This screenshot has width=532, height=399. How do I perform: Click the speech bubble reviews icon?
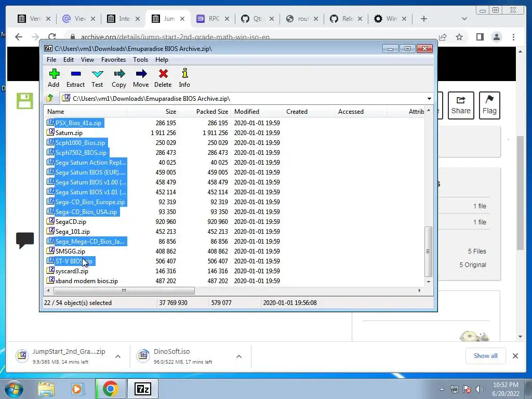pyautogui.click(x=25, y=240)
